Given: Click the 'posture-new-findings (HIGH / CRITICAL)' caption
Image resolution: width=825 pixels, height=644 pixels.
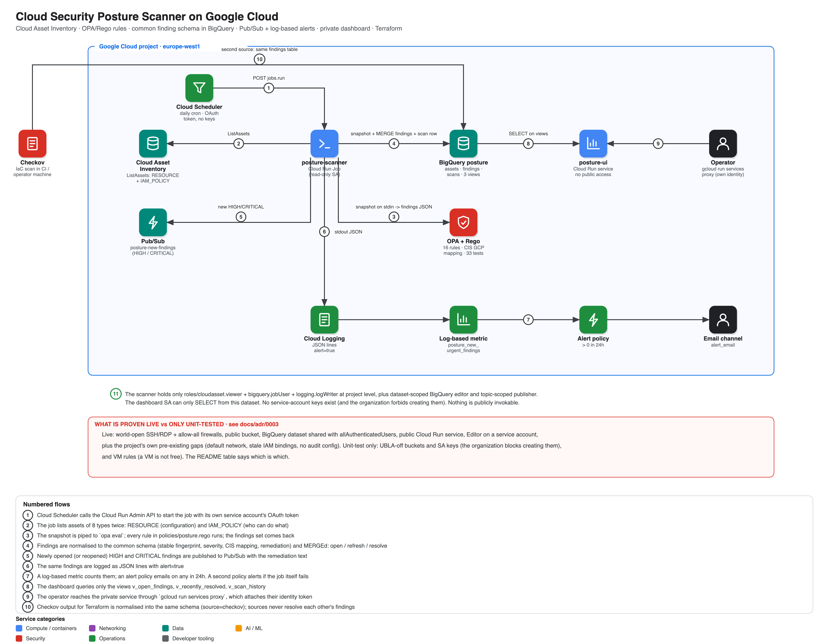Looking at the screenshot, I should coord(153,250).
